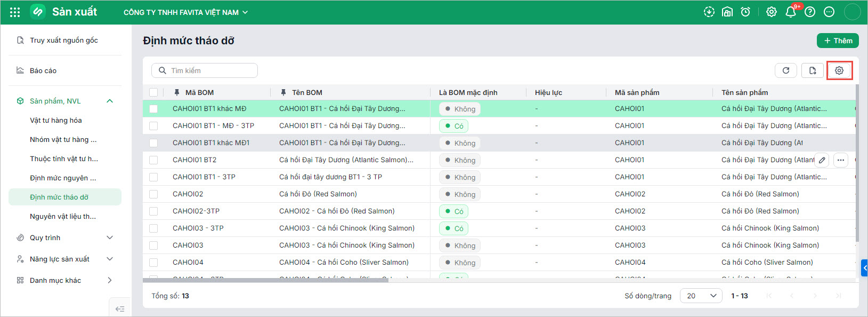Collapse the sidebar with the bottom arrow button
Viewport: 868px width, 317px height.
tap(120, 308)
